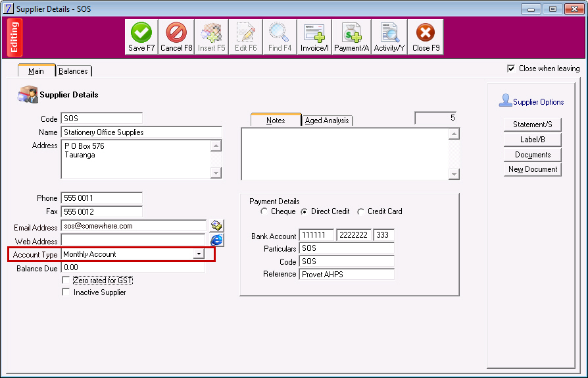Click the Notes text area
The image size is (588, 378).
345,154
